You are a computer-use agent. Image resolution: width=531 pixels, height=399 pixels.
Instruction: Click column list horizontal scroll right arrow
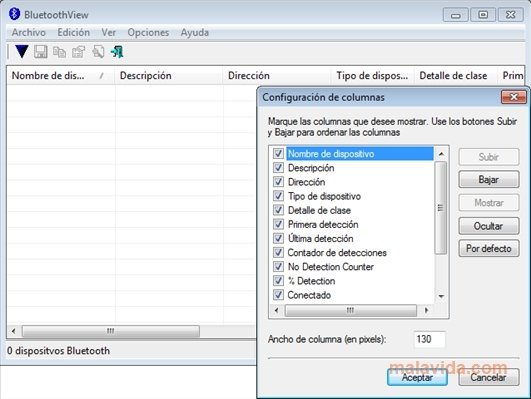(x=426, y=310)
